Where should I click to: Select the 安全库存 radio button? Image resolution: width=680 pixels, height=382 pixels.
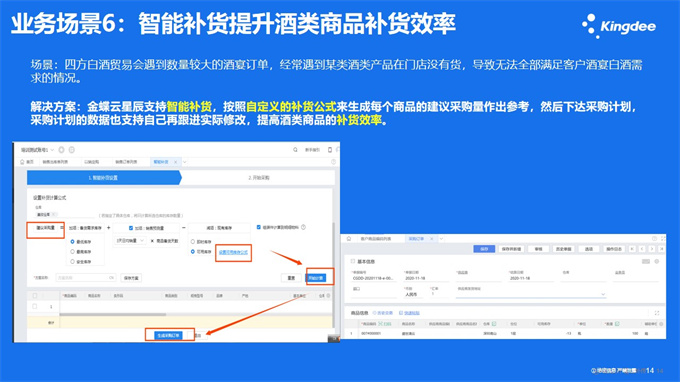(x=72, y=261)
